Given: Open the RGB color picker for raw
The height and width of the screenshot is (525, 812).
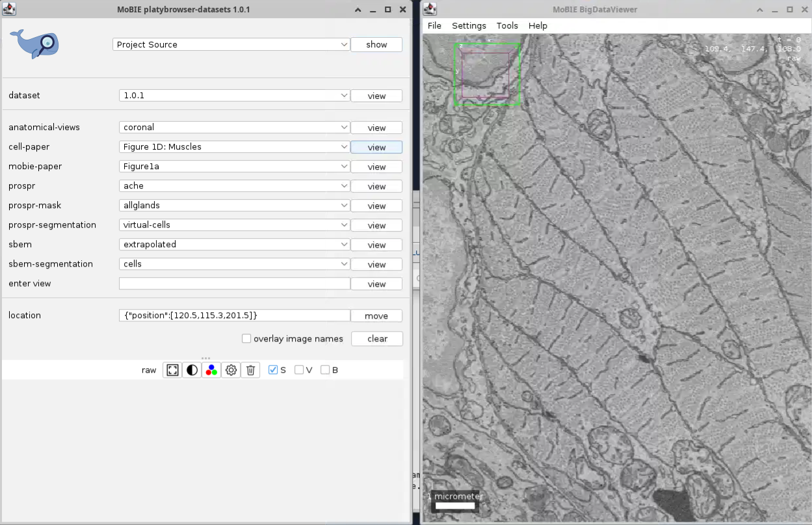Looking at the screenshot, I should pos(211,370).
